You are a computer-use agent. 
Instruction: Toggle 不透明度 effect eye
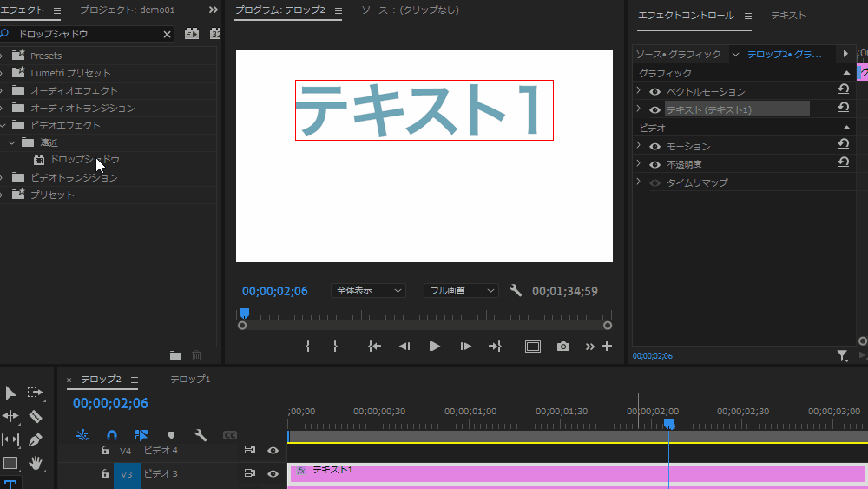654,165
